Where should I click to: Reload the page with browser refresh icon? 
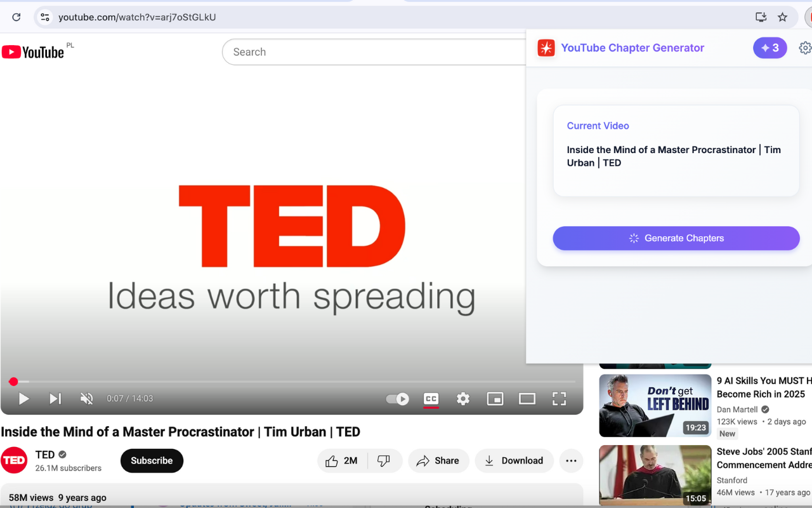pyautogui.click(x=16, y=17)
